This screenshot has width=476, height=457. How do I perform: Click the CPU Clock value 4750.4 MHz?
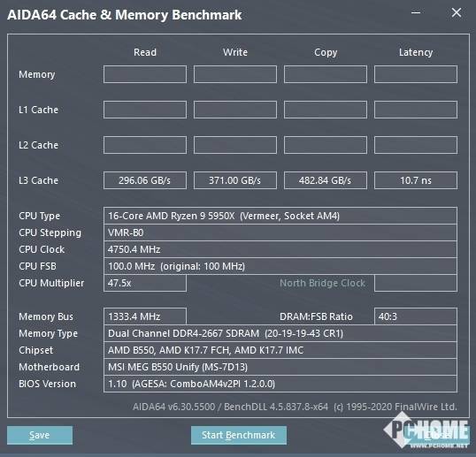tap(280, 249)
